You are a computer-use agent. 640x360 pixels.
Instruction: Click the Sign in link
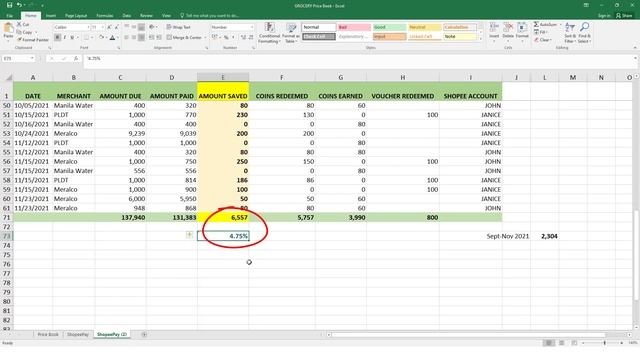[604, 16]
